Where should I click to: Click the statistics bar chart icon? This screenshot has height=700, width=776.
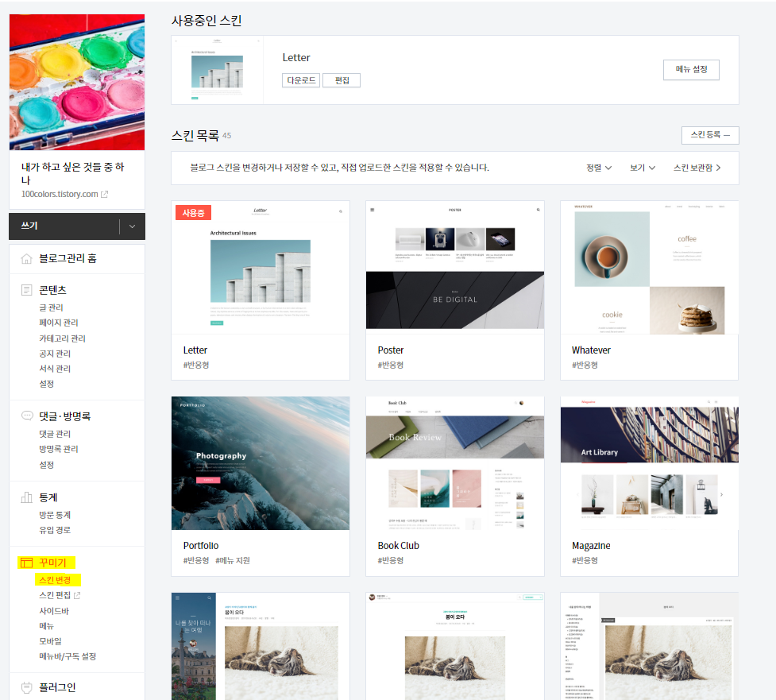26,497
